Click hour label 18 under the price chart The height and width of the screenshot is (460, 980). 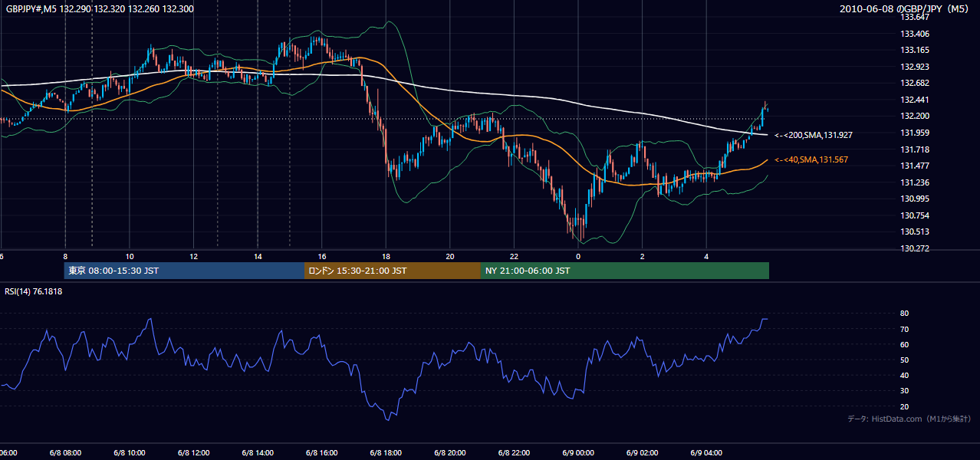click(386, 256)
